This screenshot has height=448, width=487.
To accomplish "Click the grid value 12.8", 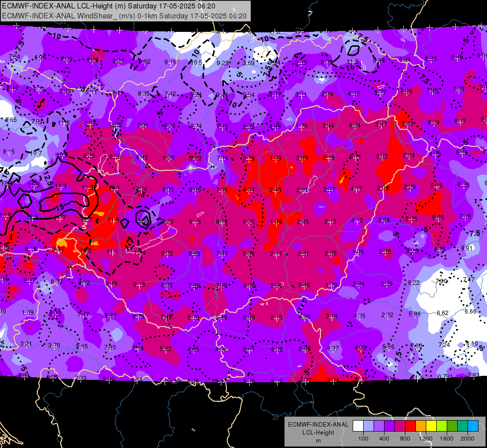I will pos(32,217).
